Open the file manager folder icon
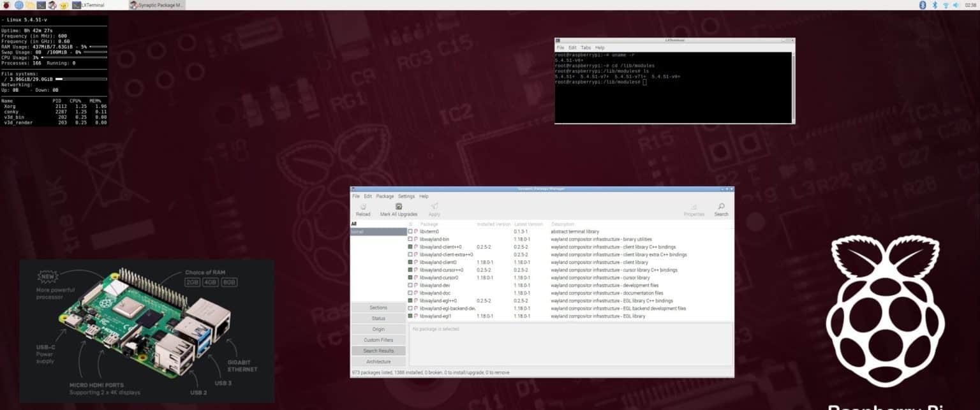Image resolution: width=980 pixels, height=410 pixels. tap(30, 5)
